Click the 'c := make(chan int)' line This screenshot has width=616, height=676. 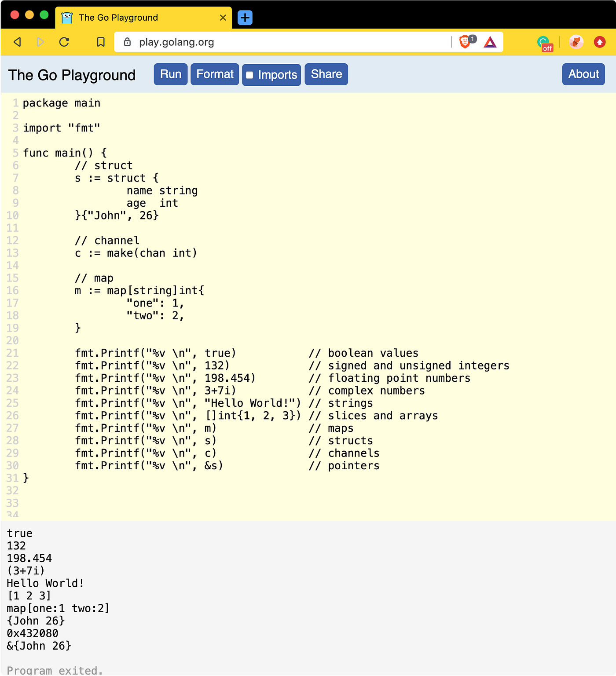136,253
